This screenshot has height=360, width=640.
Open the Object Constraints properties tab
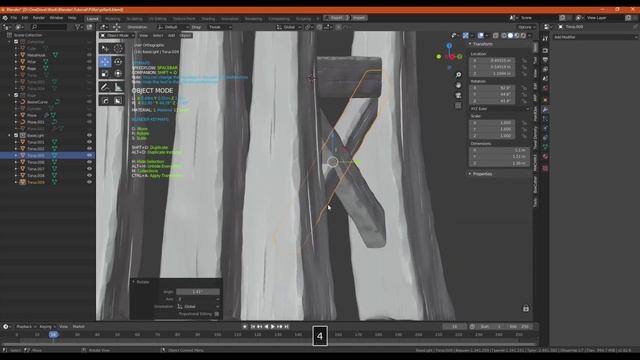(x=545, y=138)
